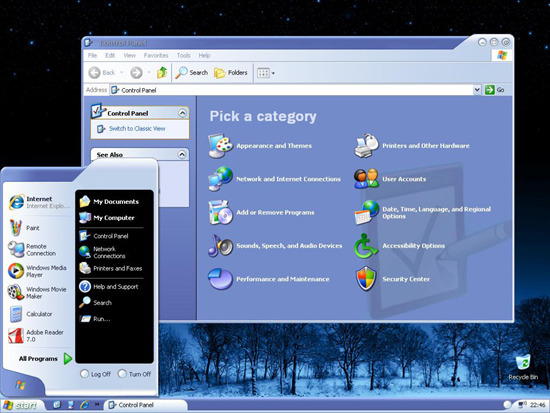This screenshot has width=550, height=413.
Task: Expand quick launch overflow chevron
Action: point(97,405)
